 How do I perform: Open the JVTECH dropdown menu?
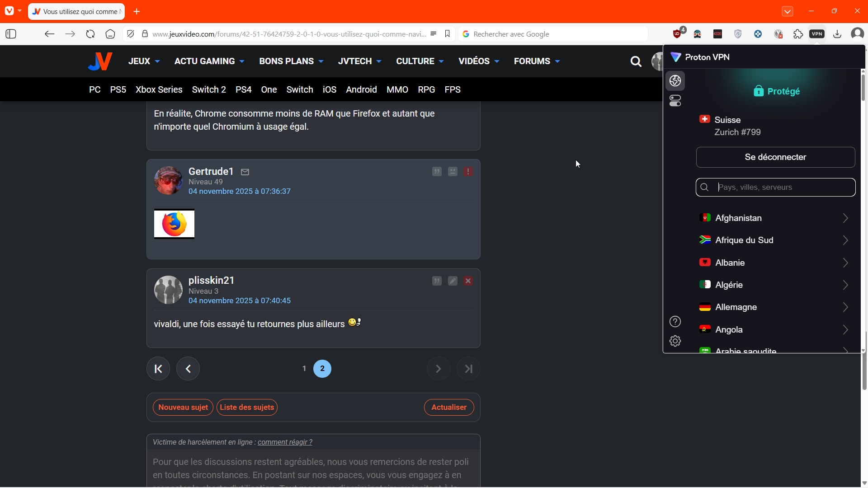[359, 61]
